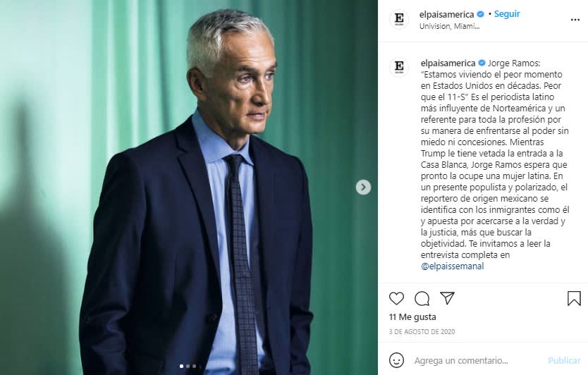Save the post with the bookmark icon
Image resolution: width=588 pixels, height=375 pixels.
click(x=574, y=298)
